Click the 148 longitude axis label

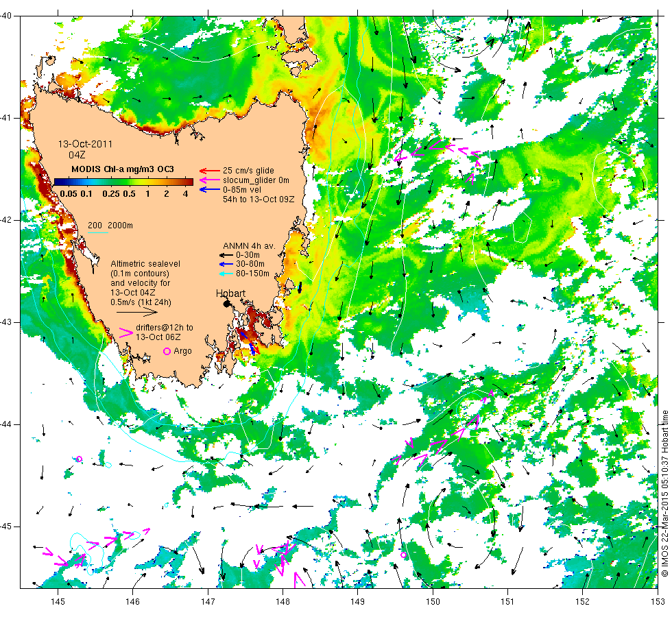tap(283, 602)
